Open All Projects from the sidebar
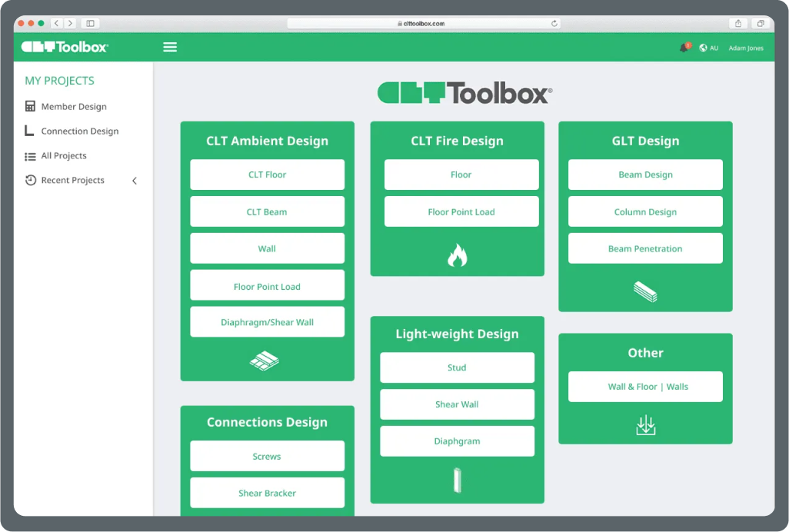 pyautogui.click(x=64, y=156)
